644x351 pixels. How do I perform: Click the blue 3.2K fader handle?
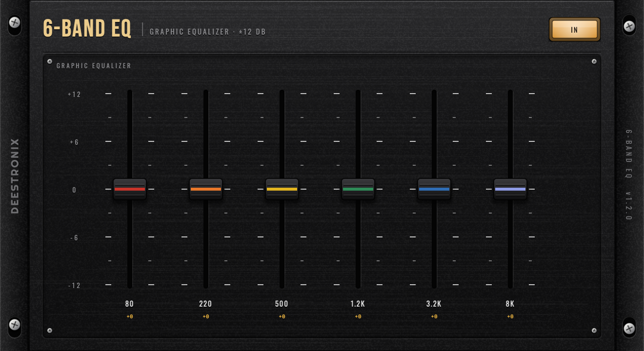coord(434,189)
